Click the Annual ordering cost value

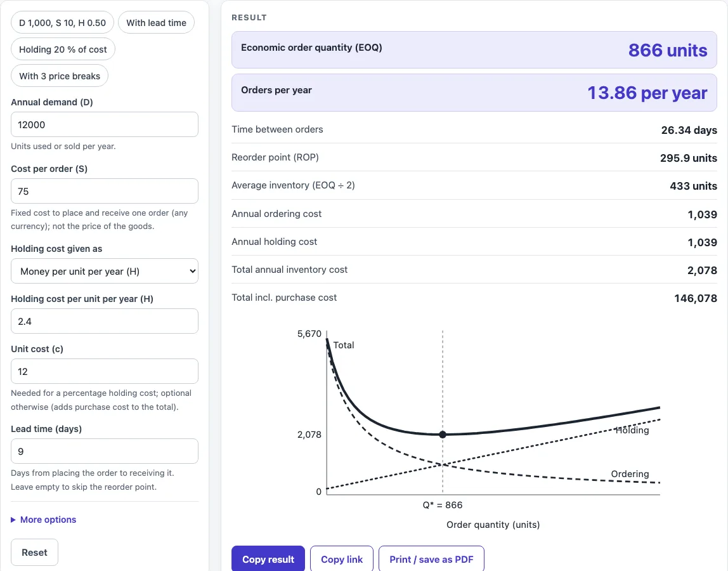[x=702, y=214]
